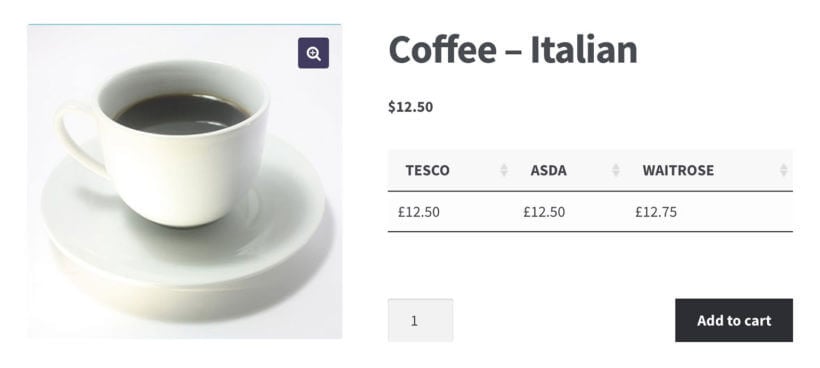Click the down sort arrow in WAITROSE column
Viewport: 820px width, 368px height.
pyautogui.click(x=783, y=174)
